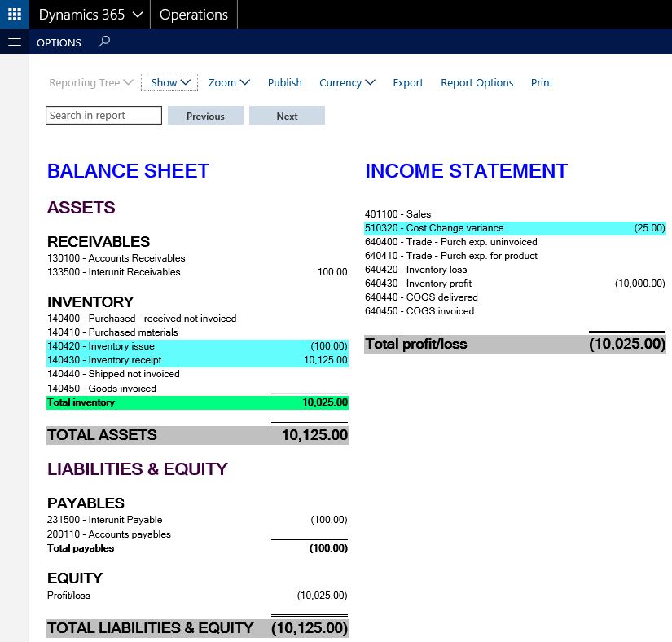Select the highlighted Inventory receipt row
Image resolution: width=672 pixels, height=642 pixels.
[x=197, y=360]
